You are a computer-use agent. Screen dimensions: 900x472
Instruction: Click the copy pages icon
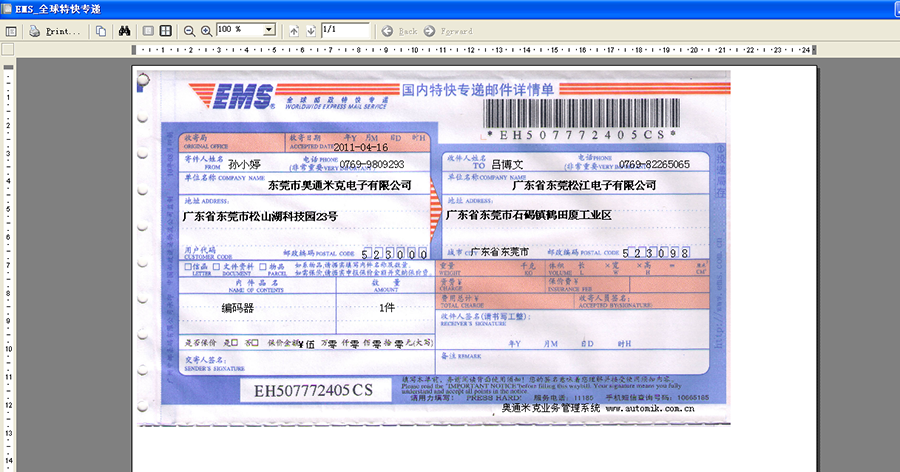(101, 31)
